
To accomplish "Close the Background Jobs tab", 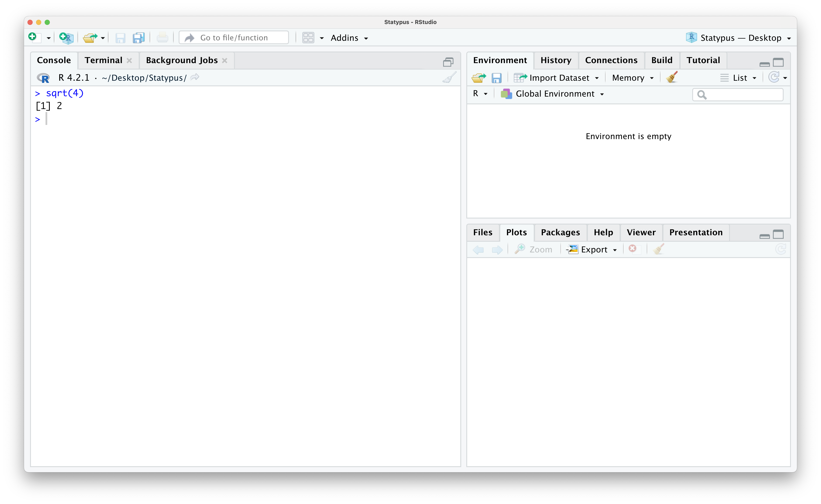I will click(x=225, y=60).
